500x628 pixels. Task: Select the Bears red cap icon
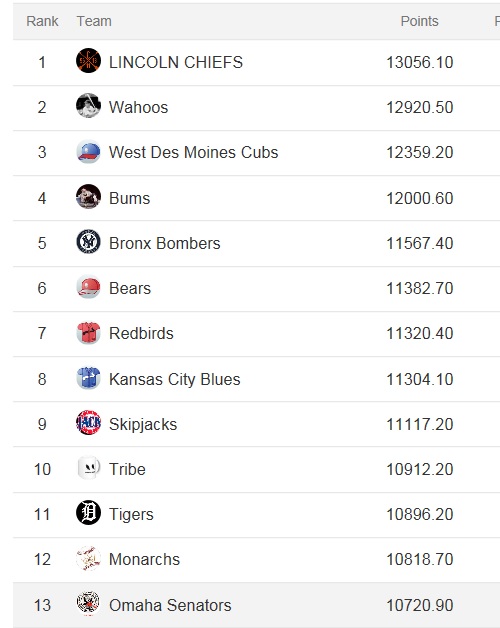[88, 287]
